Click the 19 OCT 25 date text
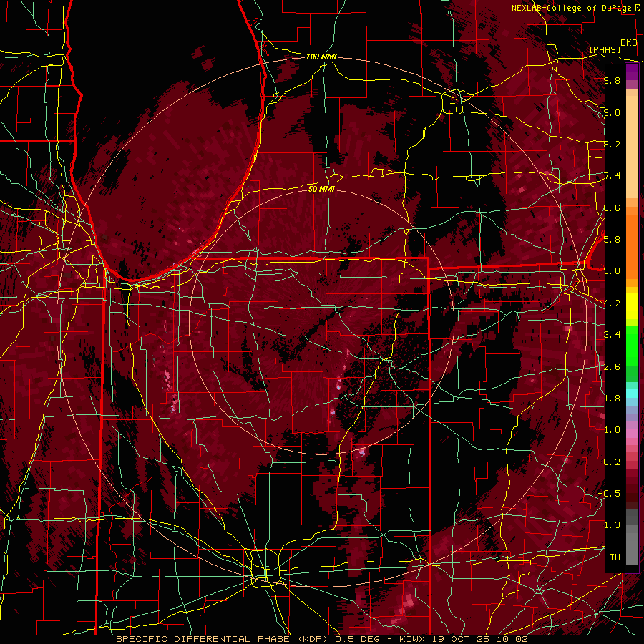 pos(459,639)
